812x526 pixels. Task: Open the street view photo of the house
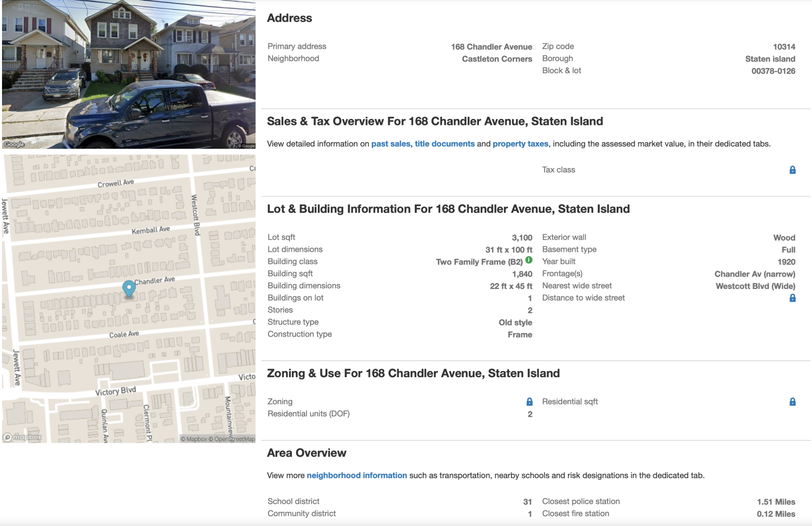pyautogui.click(x=129, y=75)
